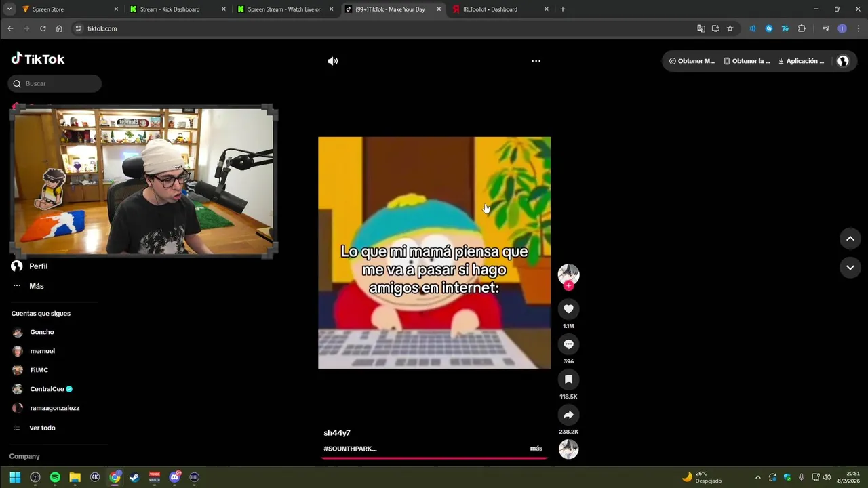Expand followed accounts with 'Ver todo'
Viewport: 868px width, 488px height.
pos(35,428)
